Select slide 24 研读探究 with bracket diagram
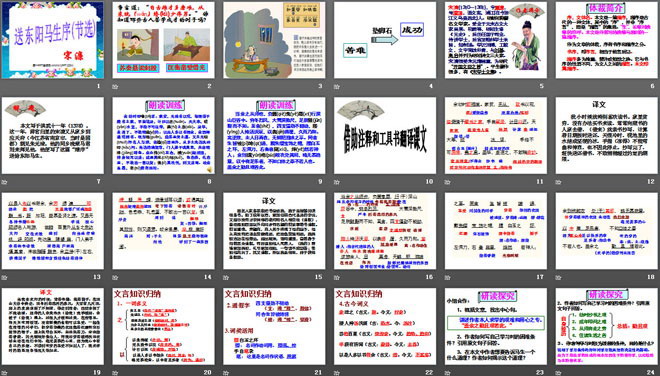Image resolution: width=660 pixels, height=376 pixels. 607,326
